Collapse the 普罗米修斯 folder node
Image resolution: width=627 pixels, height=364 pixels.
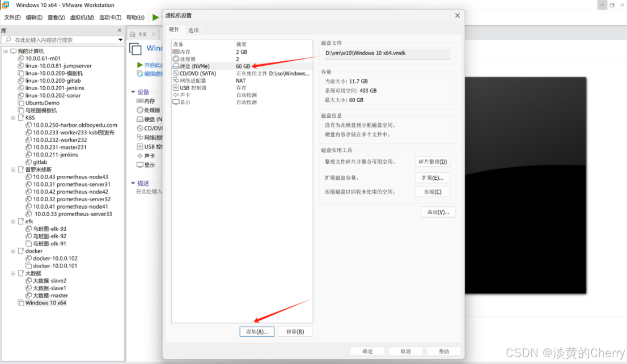pos(13,170)
